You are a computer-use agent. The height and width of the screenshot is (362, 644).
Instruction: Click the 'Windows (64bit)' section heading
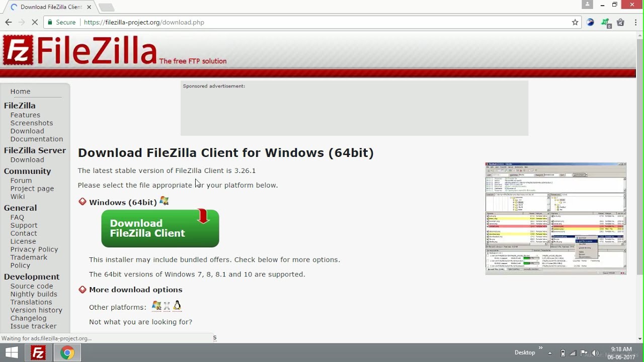click(123, 202)
